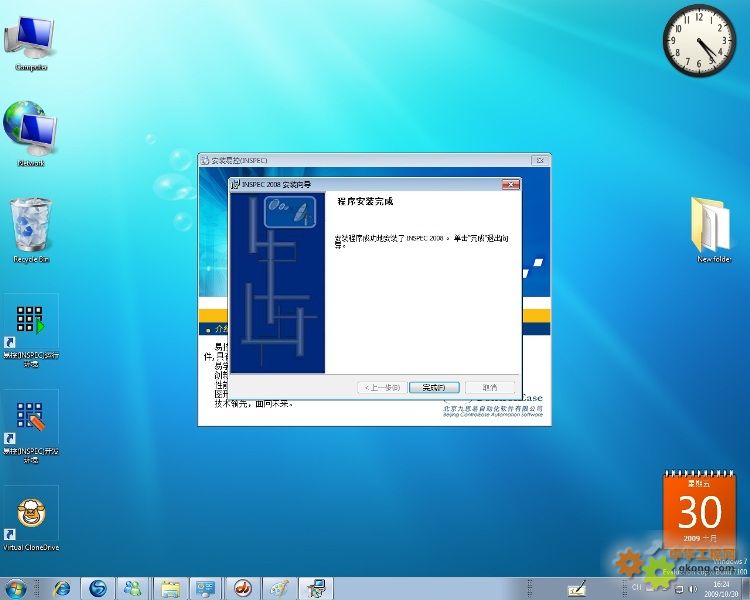Click the INSPEC installer icon in wizard title bar
Viewport: 750px width, 600px height.
(x=235, y=184)
